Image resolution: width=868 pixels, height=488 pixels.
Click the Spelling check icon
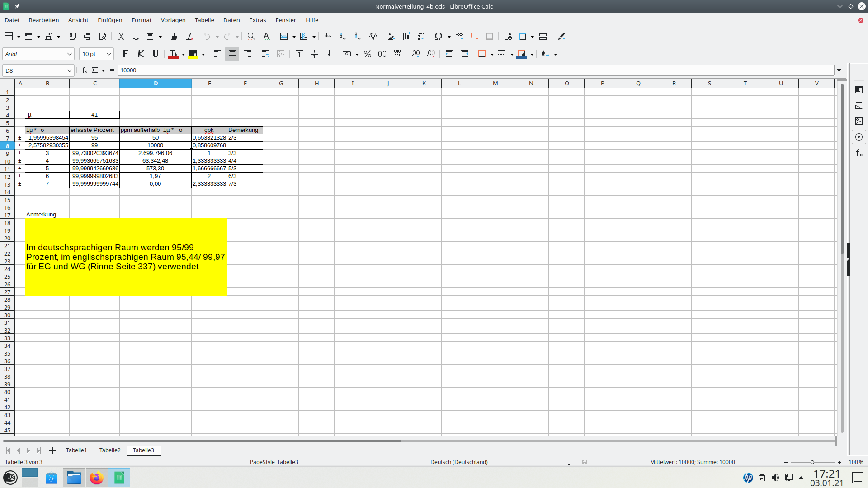(x=266, y=36)
